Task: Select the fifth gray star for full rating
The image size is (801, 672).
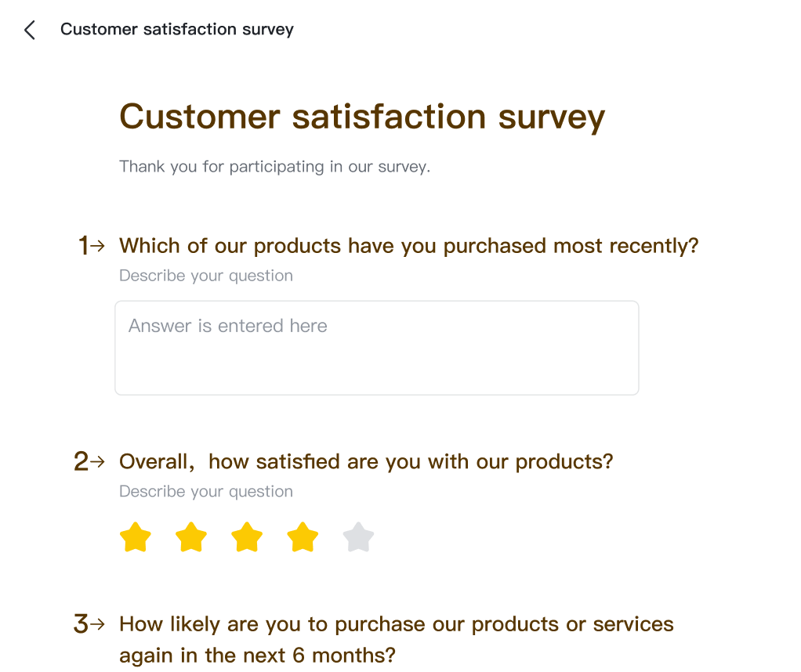Action: [357, 537]
